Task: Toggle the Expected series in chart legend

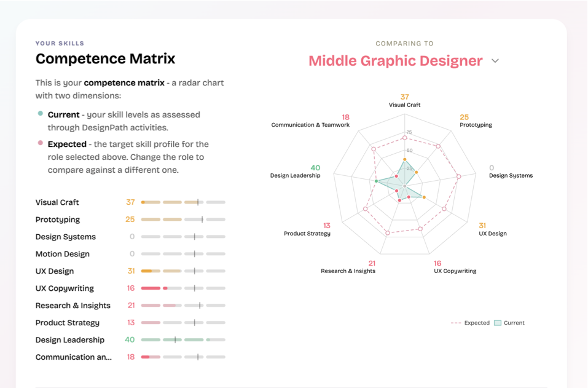Action: [x=470, y=323]
